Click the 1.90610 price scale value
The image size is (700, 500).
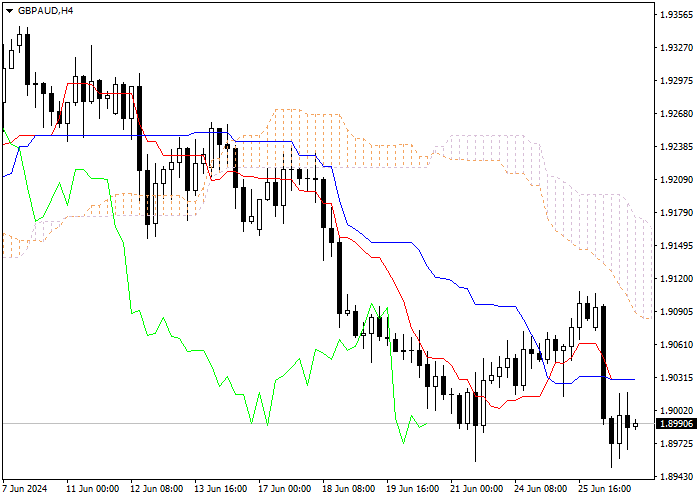(x=677, y=345)
